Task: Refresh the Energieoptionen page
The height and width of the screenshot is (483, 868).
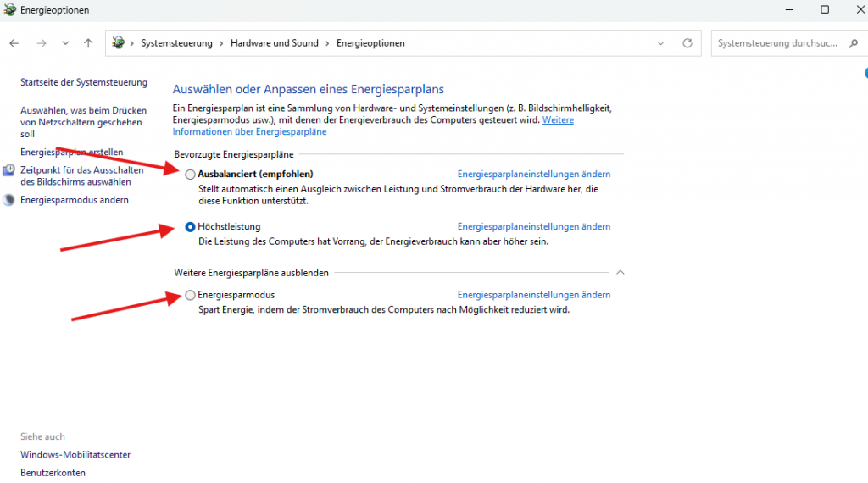Action: click(x=687, y=43)
